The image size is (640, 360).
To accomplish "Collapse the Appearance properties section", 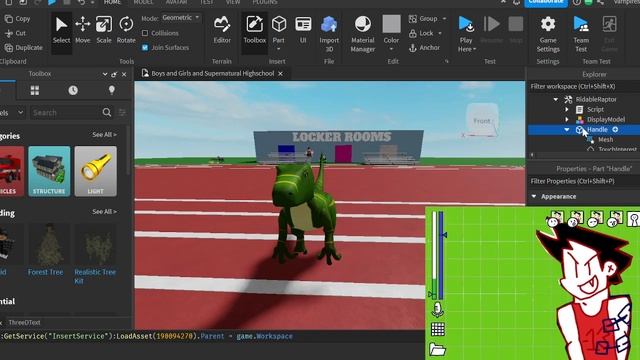I will coord(534,196).
